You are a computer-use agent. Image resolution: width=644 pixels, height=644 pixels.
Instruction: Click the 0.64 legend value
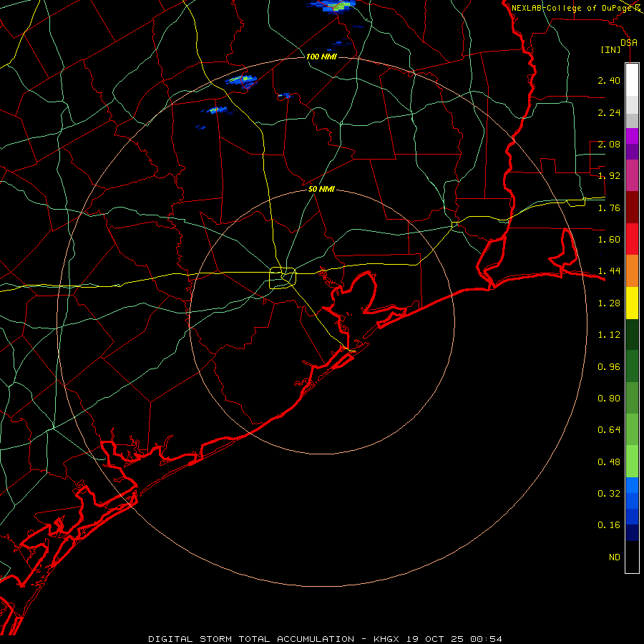pos(609,430)
